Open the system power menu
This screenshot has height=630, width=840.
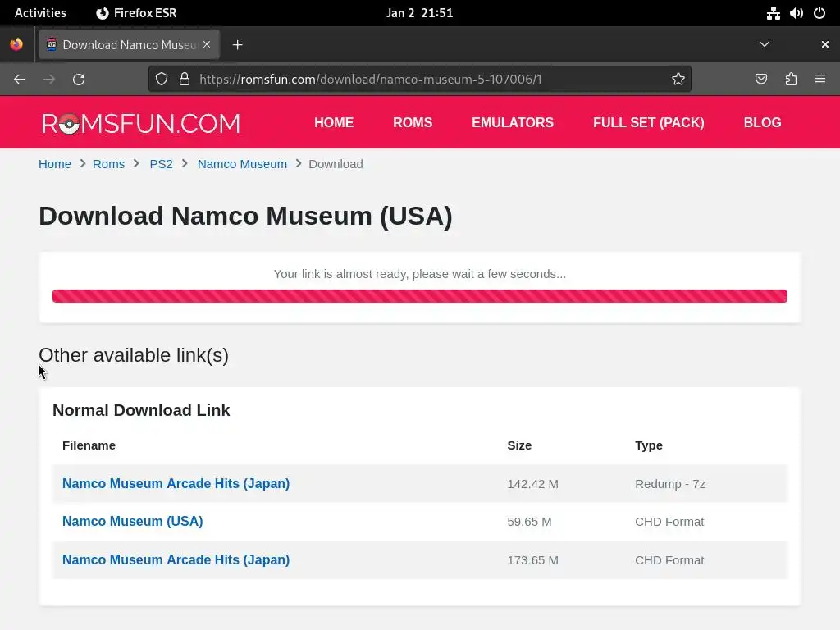tap(819, 13)
